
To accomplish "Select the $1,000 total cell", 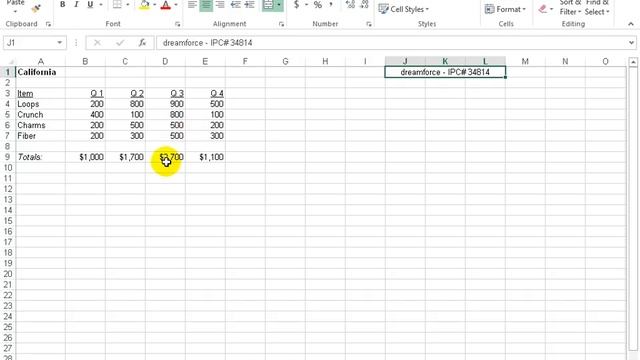I will point(85,157).
